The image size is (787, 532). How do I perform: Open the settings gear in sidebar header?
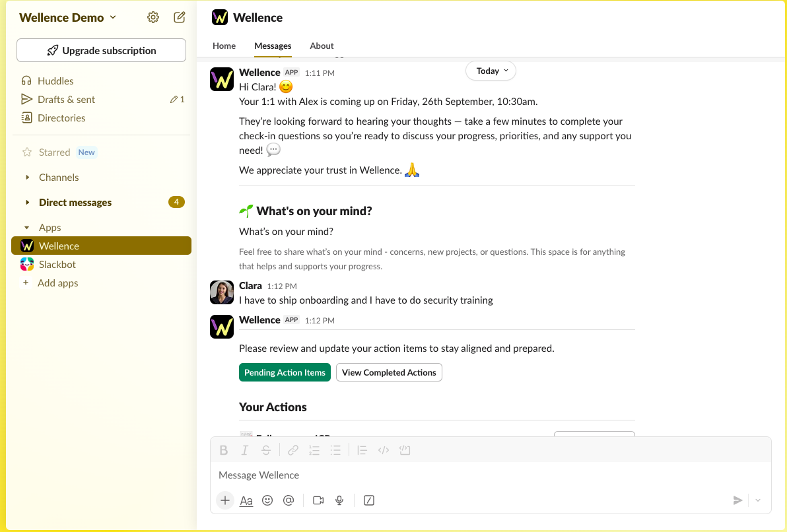tap(153, 18)
